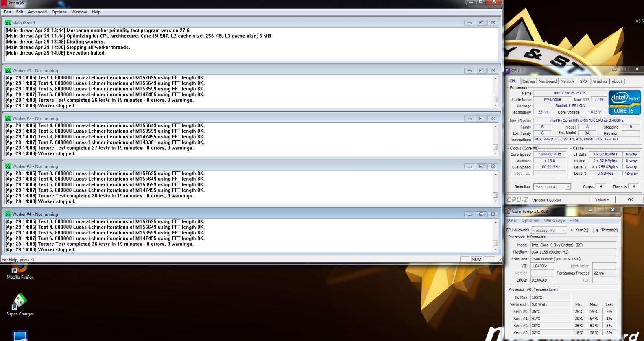This screenshot has width=644, height=341.
Task: Click the VID field in Core Temp
Action: click(x=542, y=266)
